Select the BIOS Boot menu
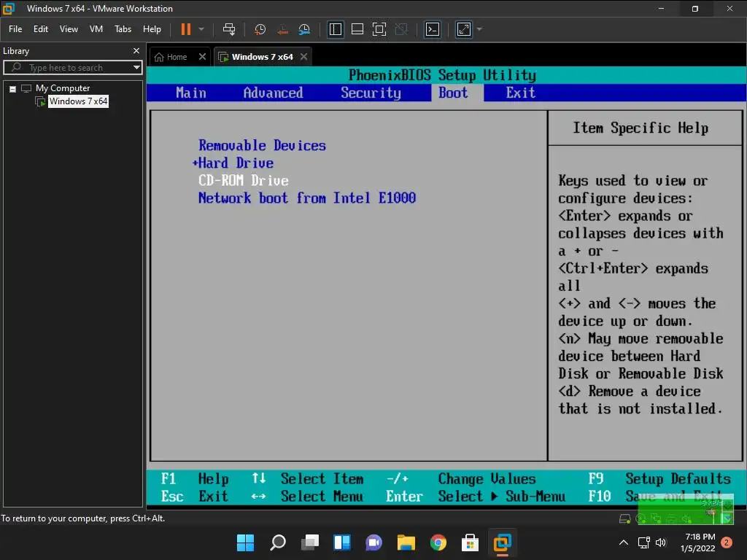Viewport: 747px width, 560px height. [453, 93]
